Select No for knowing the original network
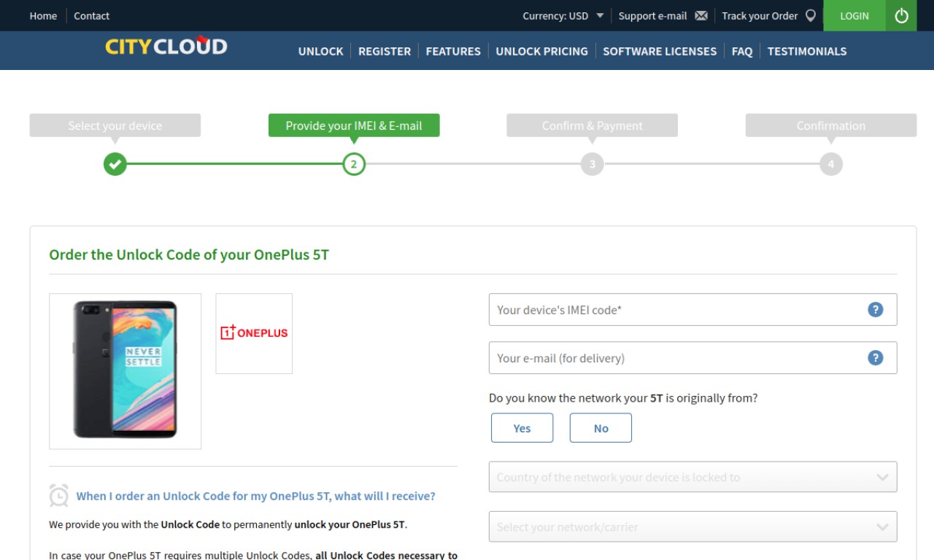 point(601,428)
